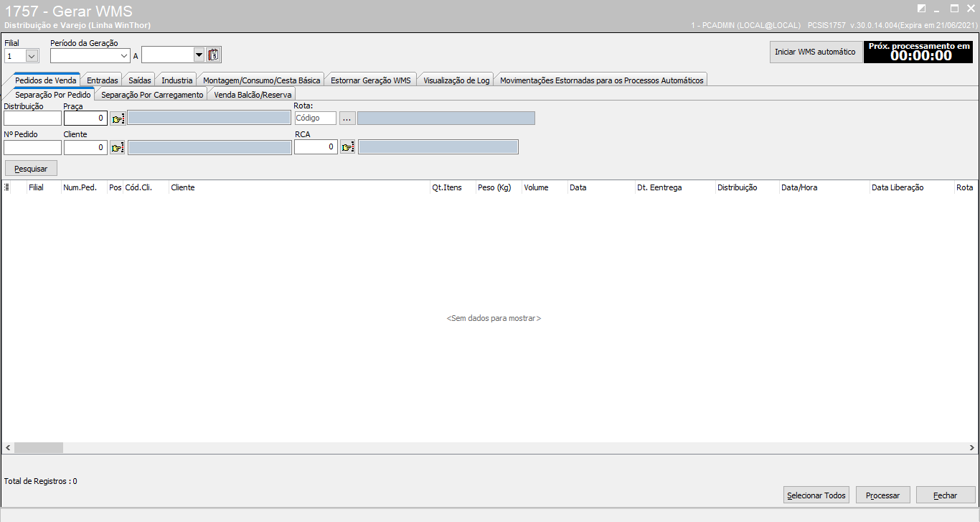Click the calendar icon beside the period fields
The width and height of the screenshot is (980, 522).
click(x=214, y=55)
